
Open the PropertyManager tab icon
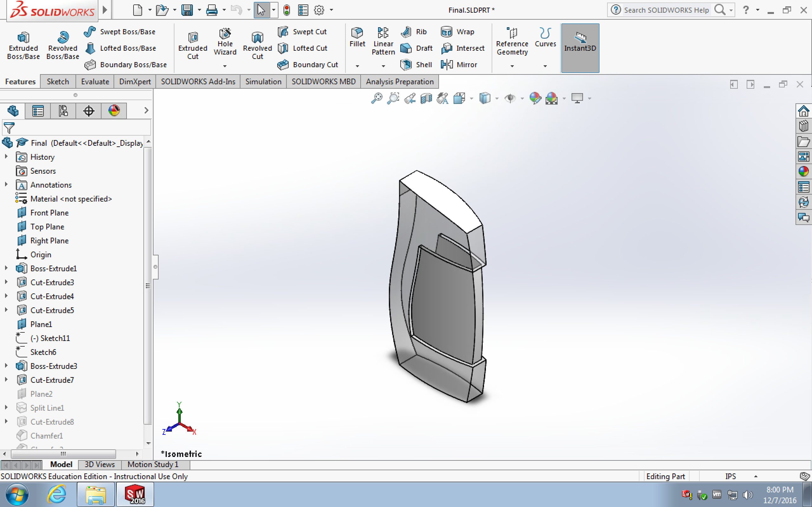click(x=38, y=111)
